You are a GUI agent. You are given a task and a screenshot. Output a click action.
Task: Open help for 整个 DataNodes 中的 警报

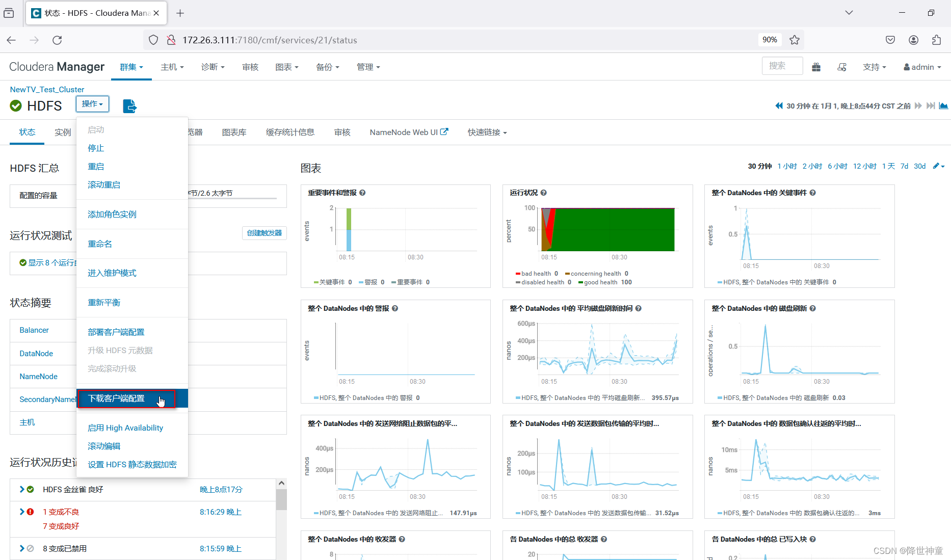click(395, 308)
